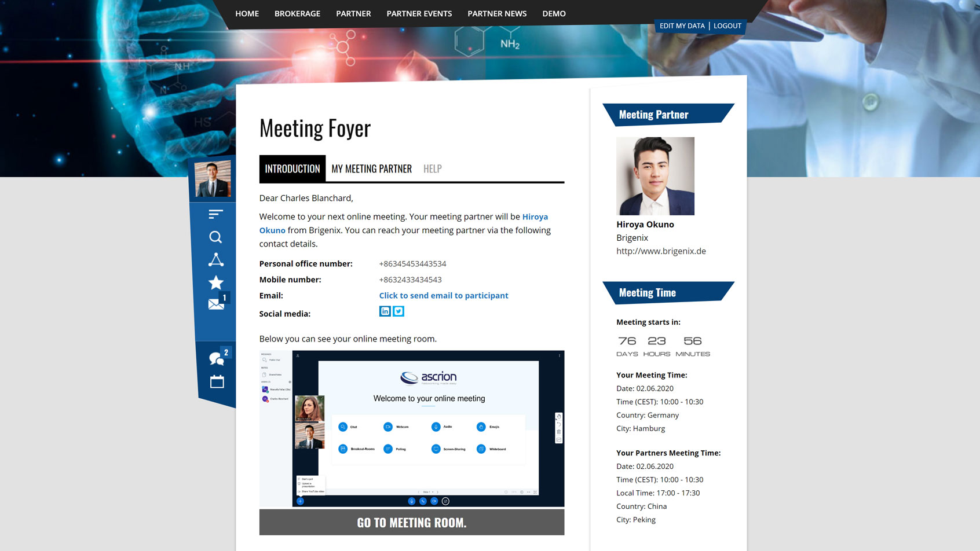Click the Go To Meeting Room button
980x551 pixels.
pyautogui.click(x=411, y=523)
